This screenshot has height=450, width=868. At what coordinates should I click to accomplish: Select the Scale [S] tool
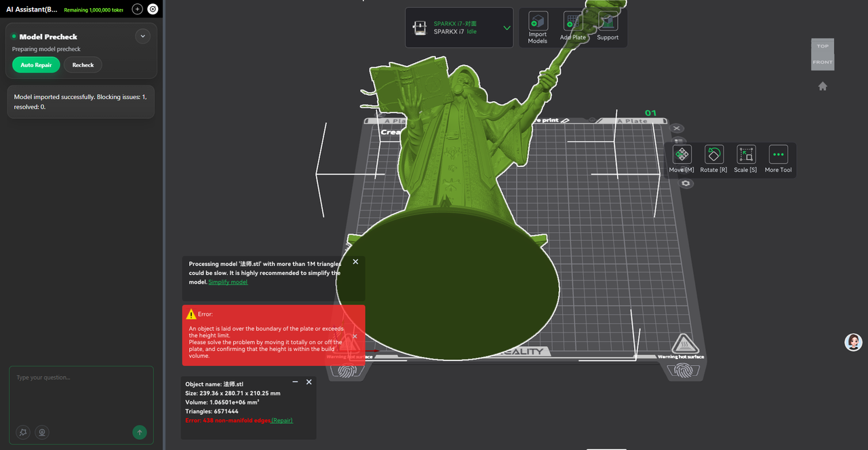746,160
